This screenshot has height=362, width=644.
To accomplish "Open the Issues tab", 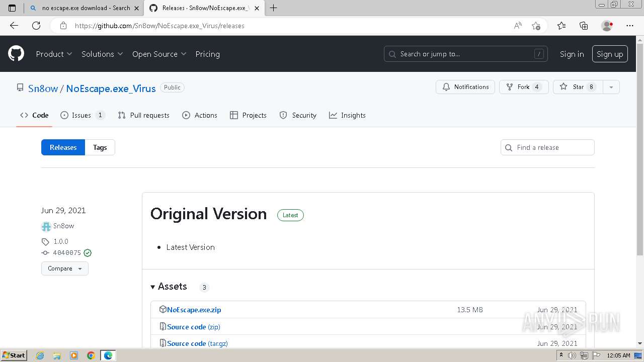I will (x=83, y=115).
